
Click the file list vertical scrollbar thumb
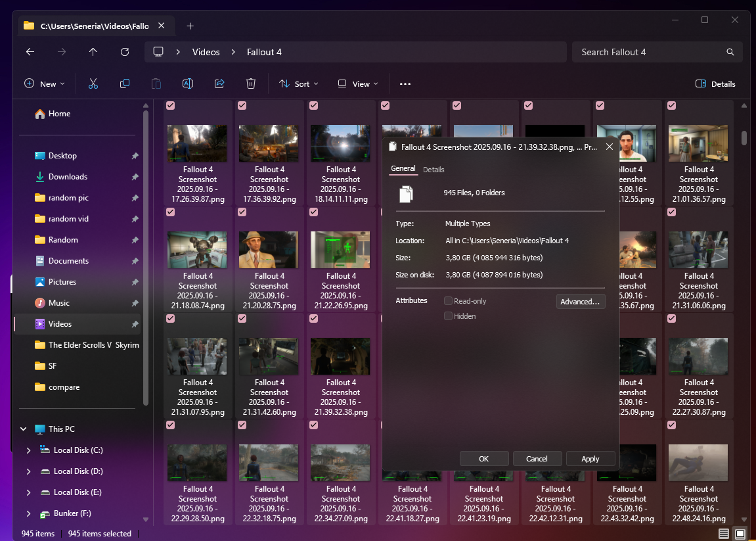[x=744, y=137]
